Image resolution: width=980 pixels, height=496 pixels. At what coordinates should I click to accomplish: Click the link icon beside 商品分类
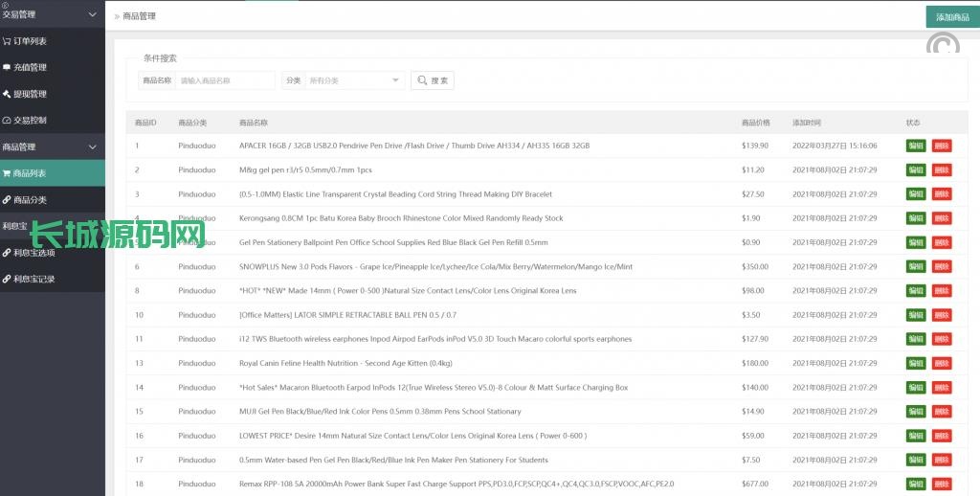[7, 200]
